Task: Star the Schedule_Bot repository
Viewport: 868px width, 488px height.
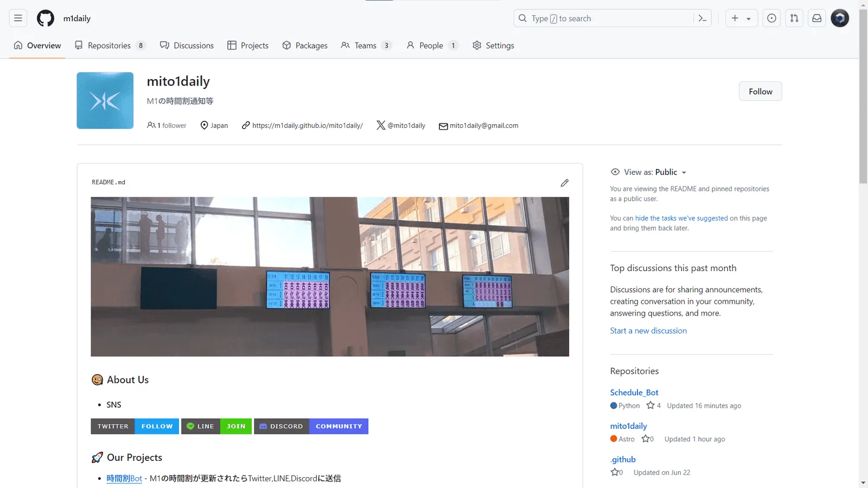Action: point(650,405)
